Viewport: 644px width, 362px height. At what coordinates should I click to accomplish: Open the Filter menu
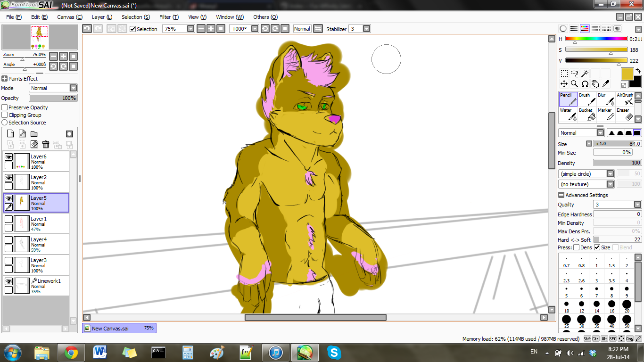point(169,17)
